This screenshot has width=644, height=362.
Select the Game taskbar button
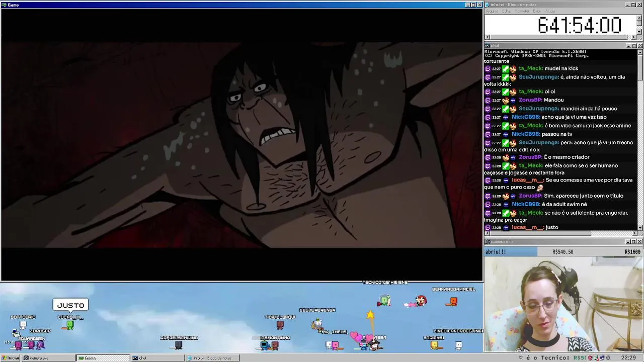103,358
